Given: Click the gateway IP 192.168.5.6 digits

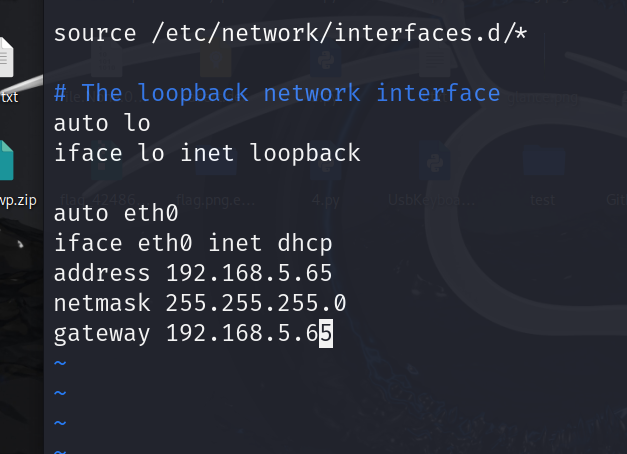Looking at the screenshot, I should coord(242,334).
